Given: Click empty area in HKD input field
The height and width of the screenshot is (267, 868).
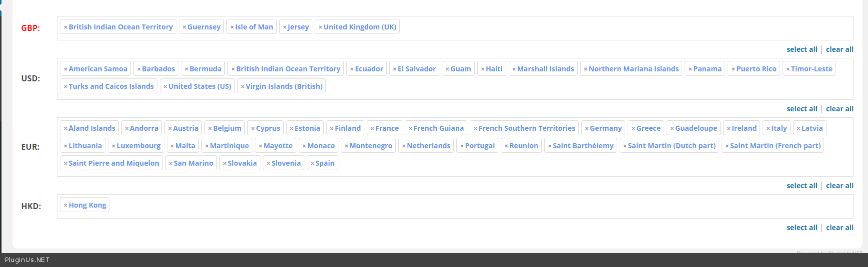Looking at the screenshot, I should (450, 206).
